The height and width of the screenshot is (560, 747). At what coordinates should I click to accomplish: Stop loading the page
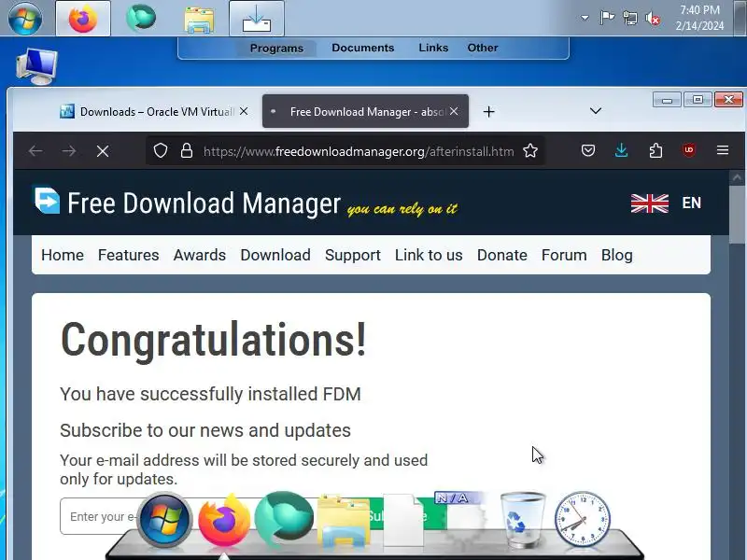tap(103, 151)
